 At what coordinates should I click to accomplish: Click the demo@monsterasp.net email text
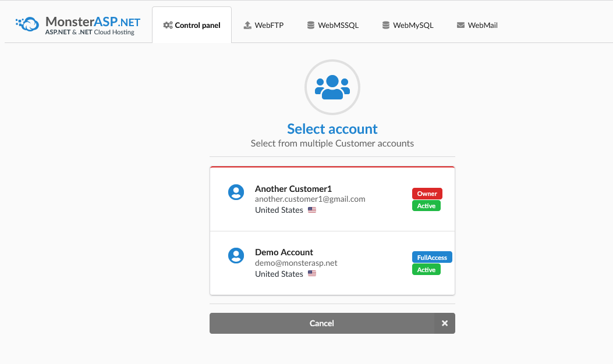(296, 263)
